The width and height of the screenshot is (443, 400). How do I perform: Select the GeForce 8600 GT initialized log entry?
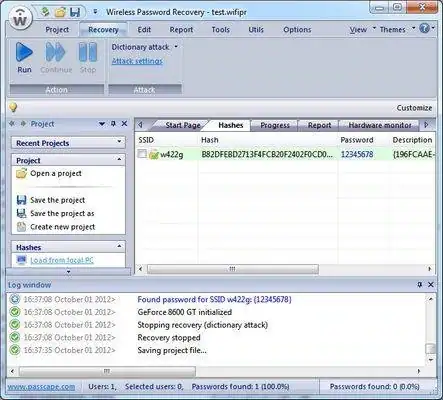(x=184, y=312)
